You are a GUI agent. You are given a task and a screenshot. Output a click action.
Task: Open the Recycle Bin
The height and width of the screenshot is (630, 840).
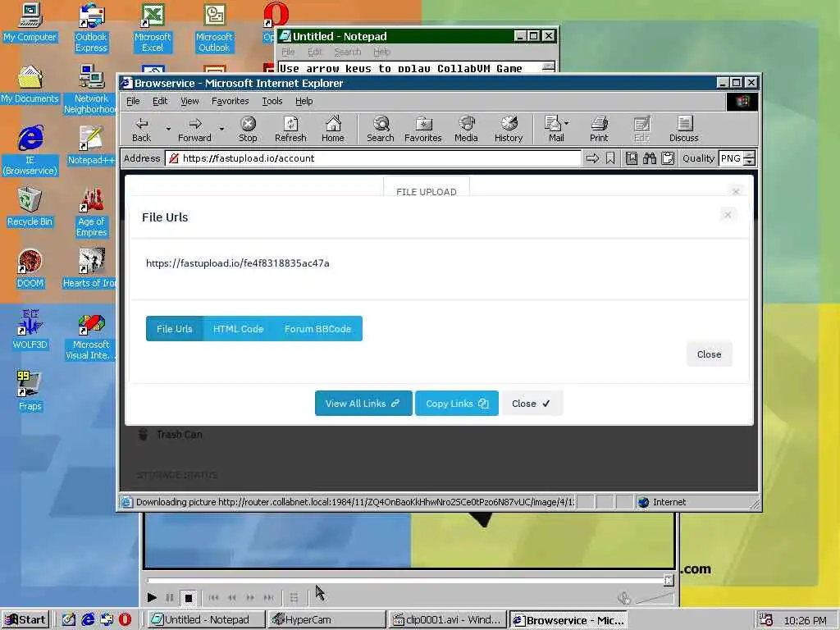(30, 208)
